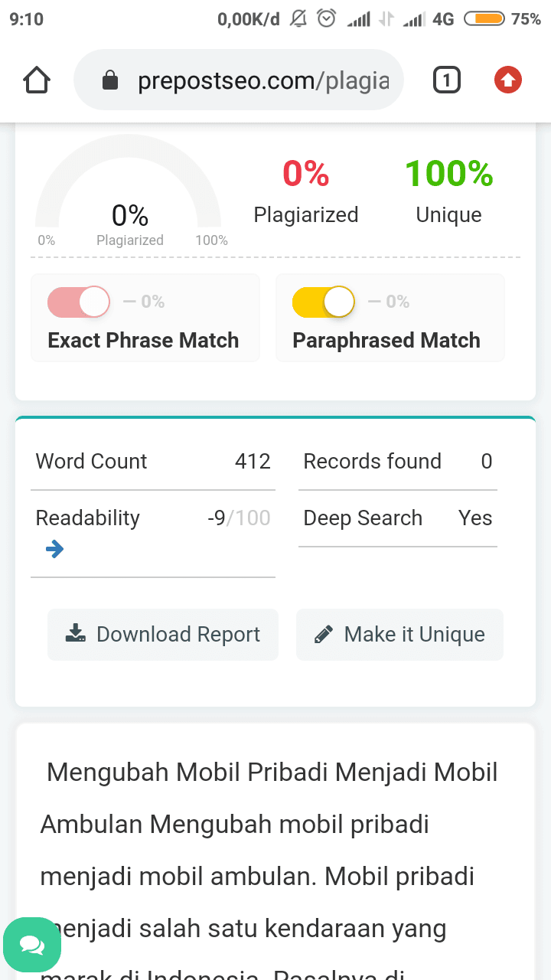Click the blue readability arrow icon
The image size is (551, 980).
coord(54,549)
